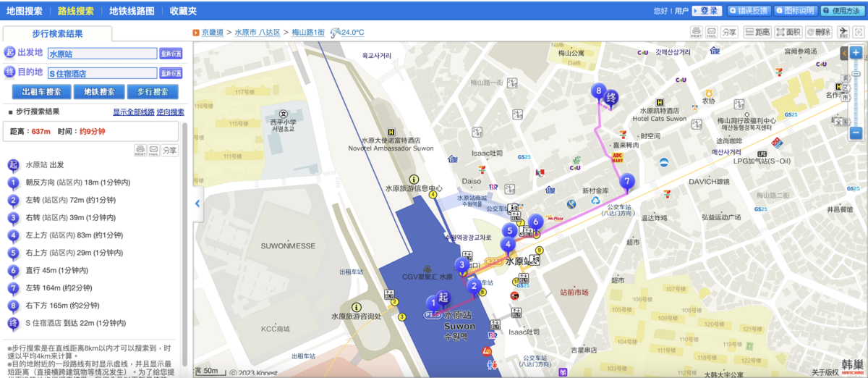868x378 pixels.
Task: Click 水原市 八达区 in the breadcrumb
Action: click(x=258, y=33)
